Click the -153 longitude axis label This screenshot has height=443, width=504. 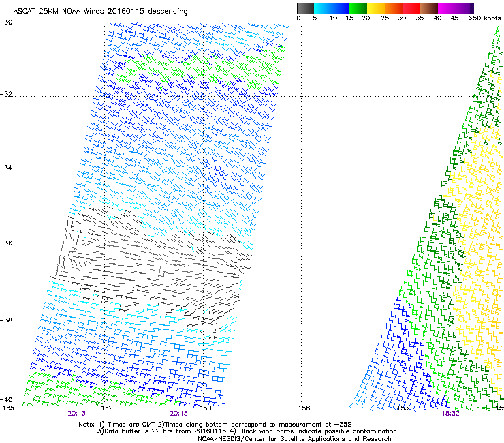point(400,408)
